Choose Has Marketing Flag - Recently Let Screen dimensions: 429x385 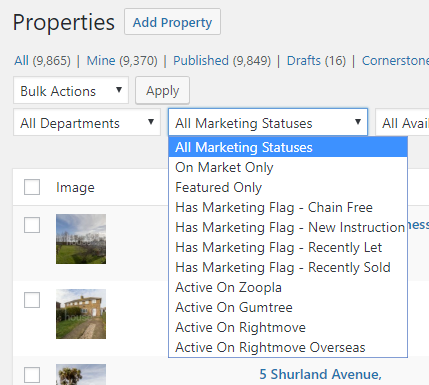click(288, 247)
